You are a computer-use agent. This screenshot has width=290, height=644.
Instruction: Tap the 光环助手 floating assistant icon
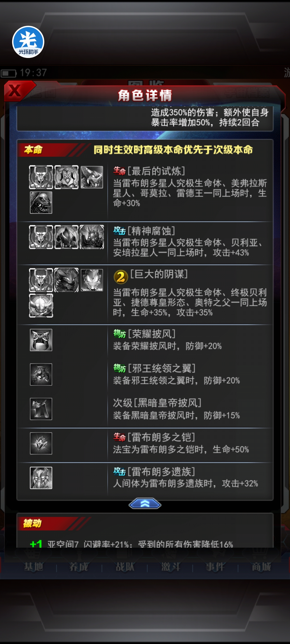(x=28, y=42)
